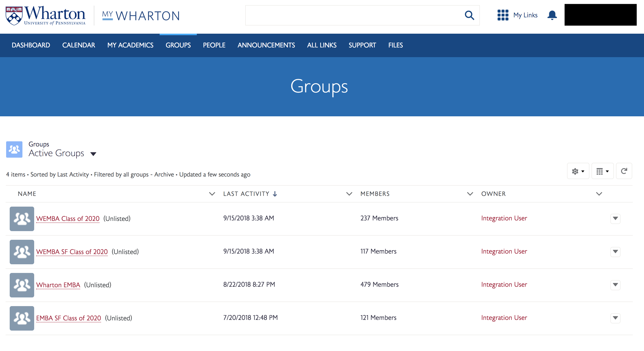Image resolution: width=644 pixels, height=351 pixels.
Task: Open Integration User owner of Wharton EMBA
Action: tap(504, 284)
